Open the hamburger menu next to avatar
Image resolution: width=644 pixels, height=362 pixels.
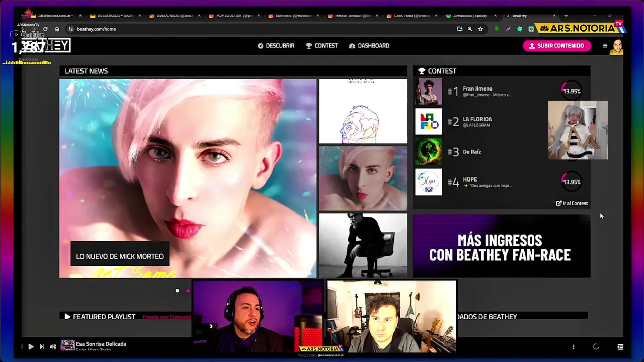[x=605, y=46]
